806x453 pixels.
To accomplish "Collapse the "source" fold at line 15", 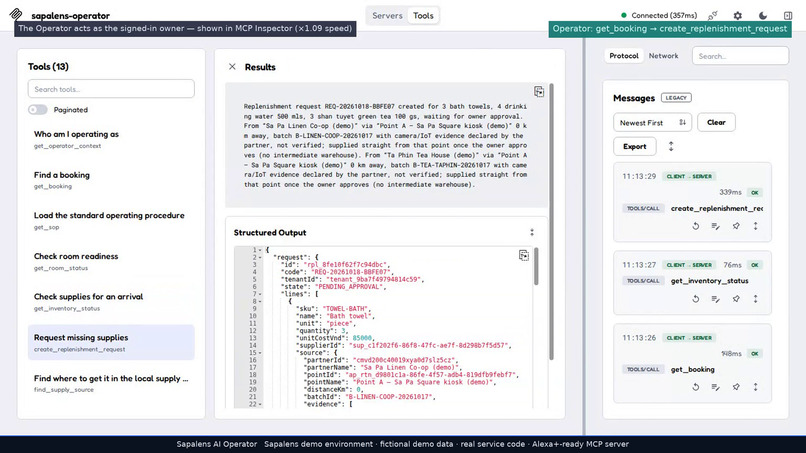I will click(x=260, y=353).
